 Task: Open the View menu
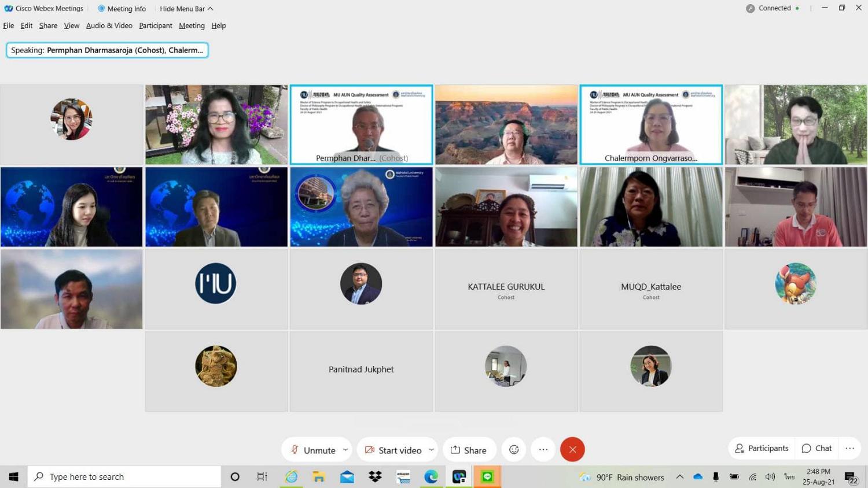(x=72, y=25)
